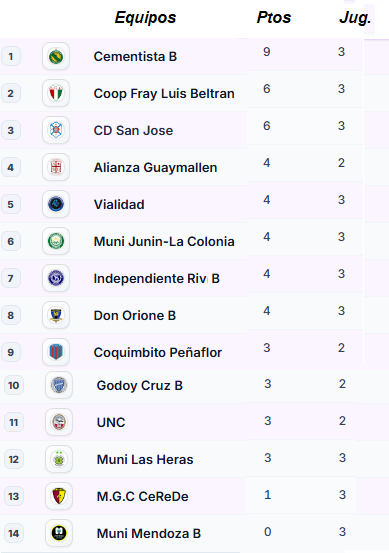Open the Muni Las Heras team link
The height and width of the screenshot is (553, 389).
pos(145,459)
